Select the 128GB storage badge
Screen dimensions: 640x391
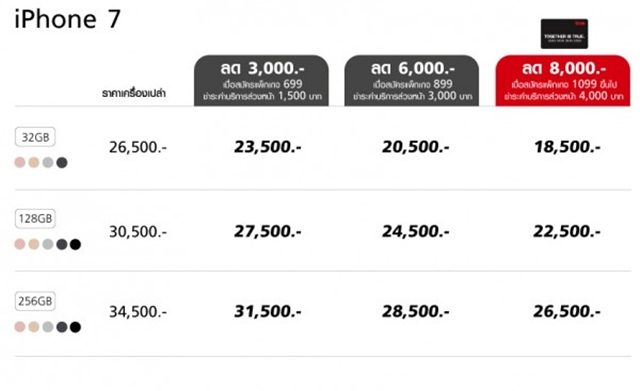pyautogui.click(x=35, y=219)
